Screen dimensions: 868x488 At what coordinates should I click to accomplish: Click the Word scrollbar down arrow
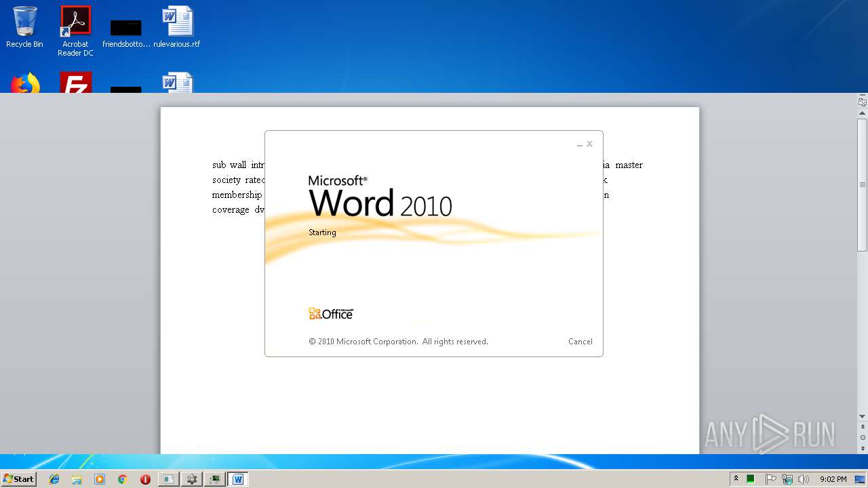pos(863,416)
